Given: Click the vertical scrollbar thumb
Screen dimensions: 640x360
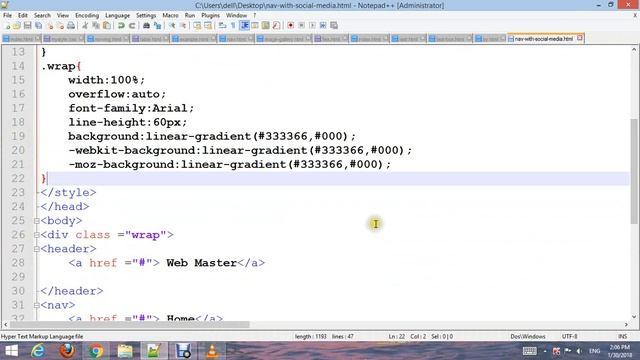Looking at the screenshot, I should pyautogui.click(x=633, y=171).
